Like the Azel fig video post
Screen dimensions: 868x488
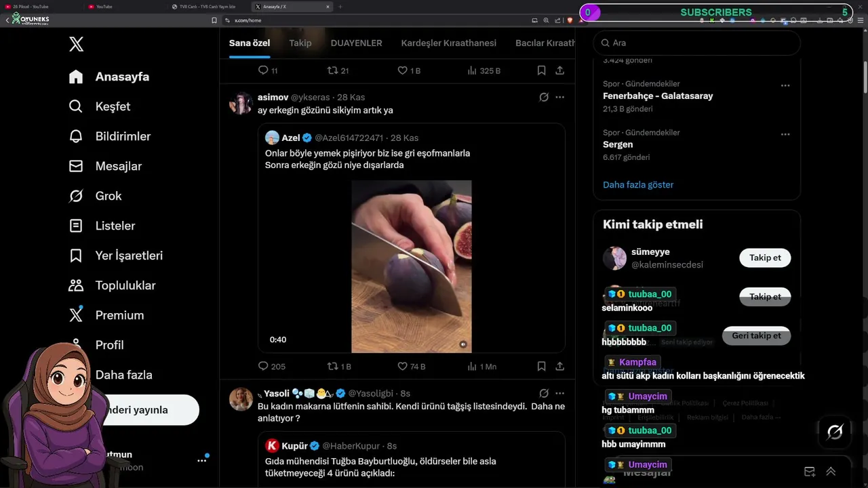402,366
